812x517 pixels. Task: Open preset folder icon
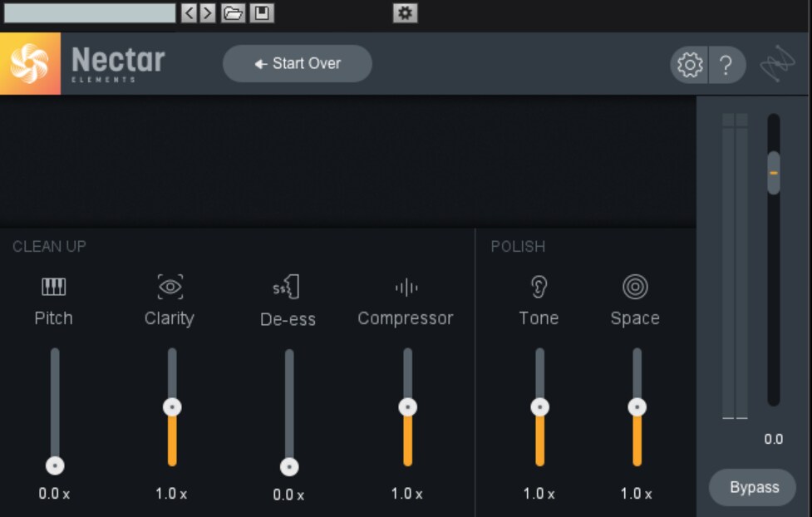pyautogui.click(x=233, y=13)
